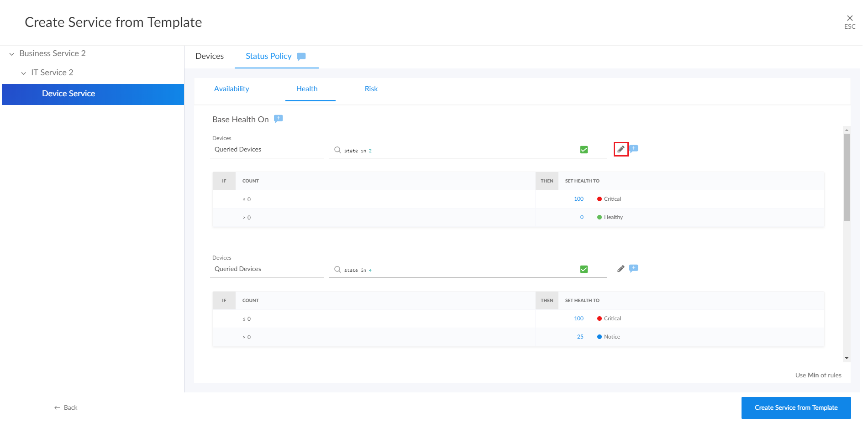
Task: Click the red Critical dot in first rule table
Action: 599,199
